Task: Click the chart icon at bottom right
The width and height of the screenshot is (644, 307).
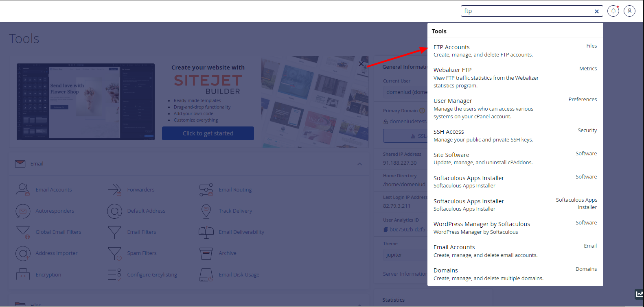Action: coord(639,294)
